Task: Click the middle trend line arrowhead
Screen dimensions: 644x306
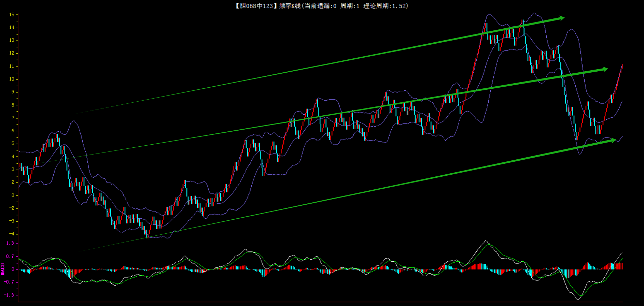Action: click(x=604, y=69)
